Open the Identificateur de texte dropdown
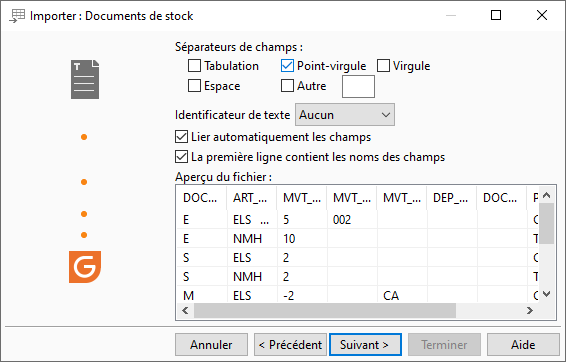The image size is (566, 362). (345, 115)
